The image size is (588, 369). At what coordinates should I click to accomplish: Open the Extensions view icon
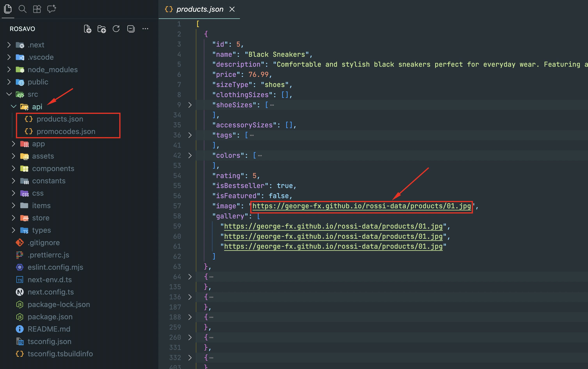tap(37, 9)
